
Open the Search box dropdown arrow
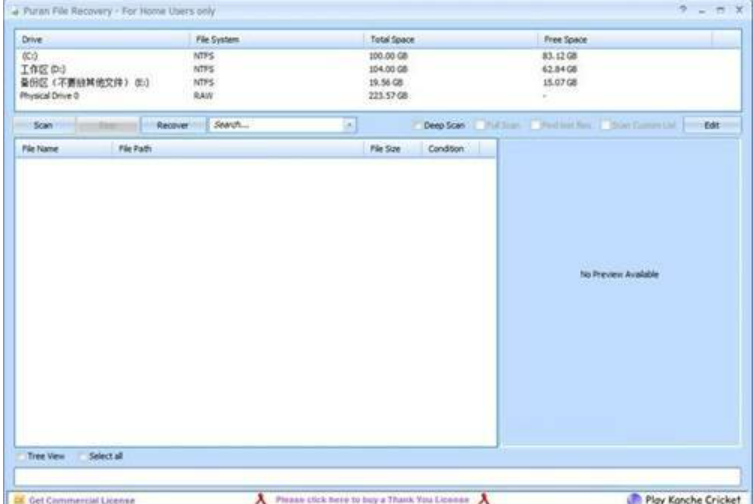pos(349,125)
